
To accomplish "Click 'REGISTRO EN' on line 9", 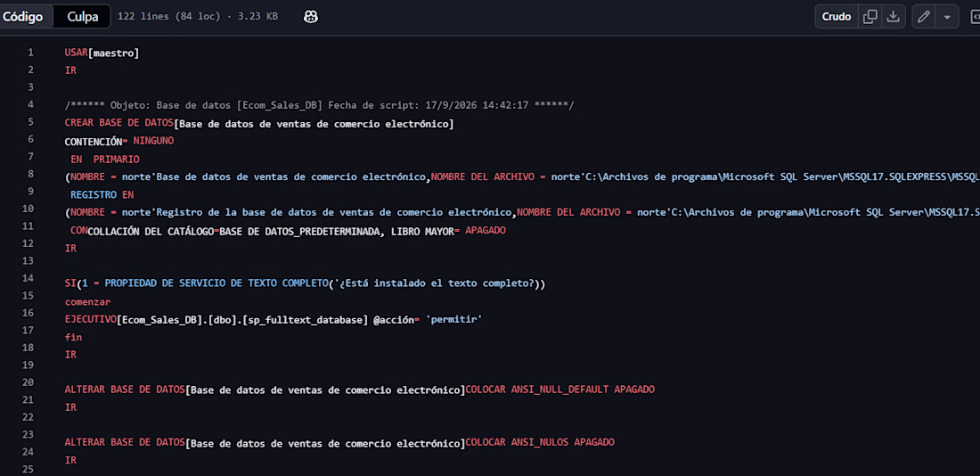I will [102, 194].
